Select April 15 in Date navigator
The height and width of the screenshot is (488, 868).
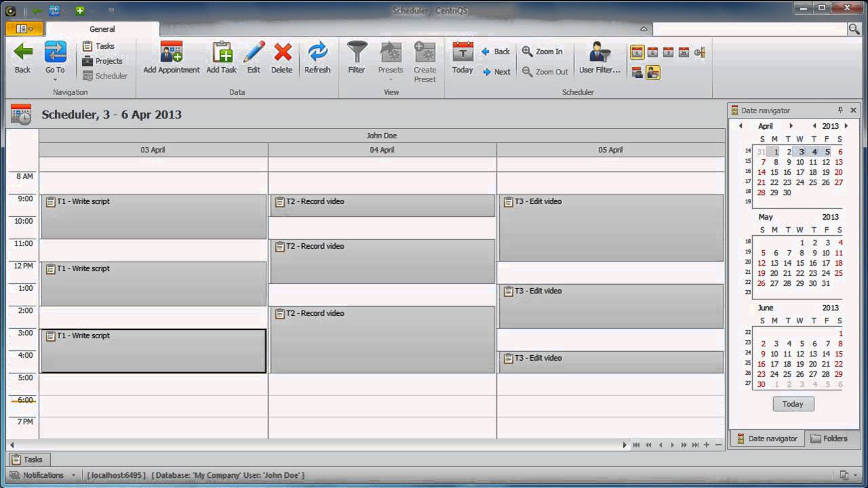pyautogui.click(x=774, y=172)
